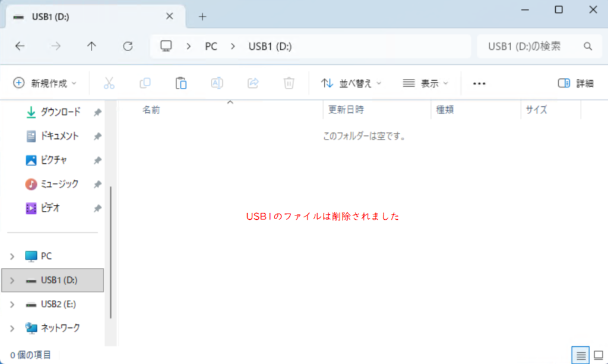Screen dimensions: 608x364
Task: Click the Share icon in toolbar
Action: tap(253, 83)
